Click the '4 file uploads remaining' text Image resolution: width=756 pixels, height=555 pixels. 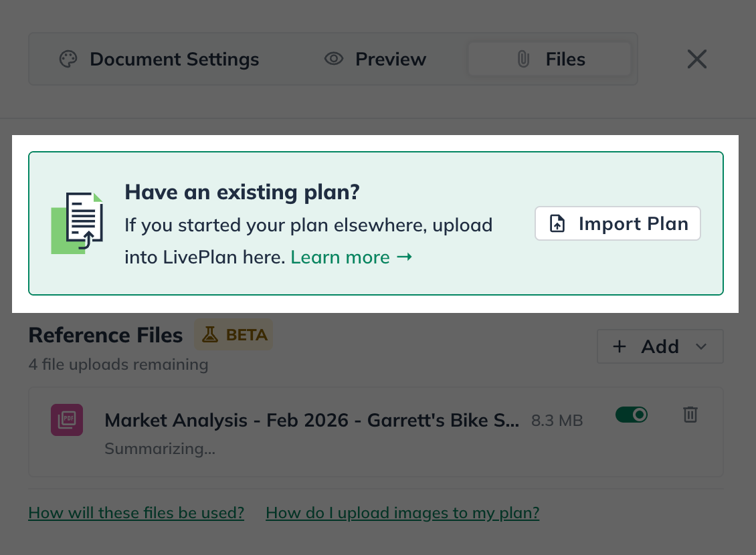[x=118, y=364]
